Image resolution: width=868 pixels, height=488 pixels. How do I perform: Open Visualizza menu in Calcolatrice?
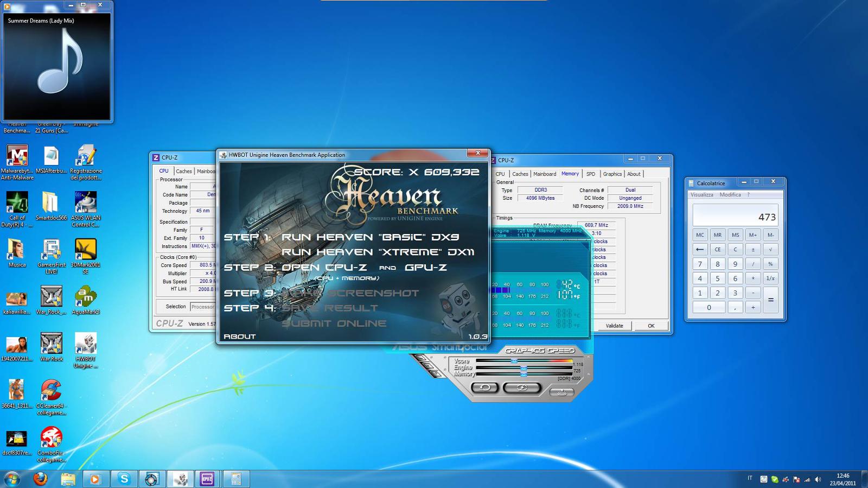click(x=701, y=195)
